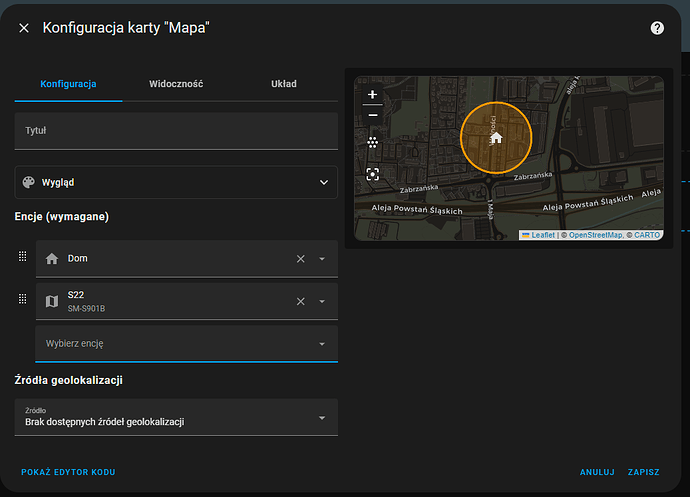690x497 pixels.
Task: Click the SM-S901B device subtitle
Action: click(86, 309)
